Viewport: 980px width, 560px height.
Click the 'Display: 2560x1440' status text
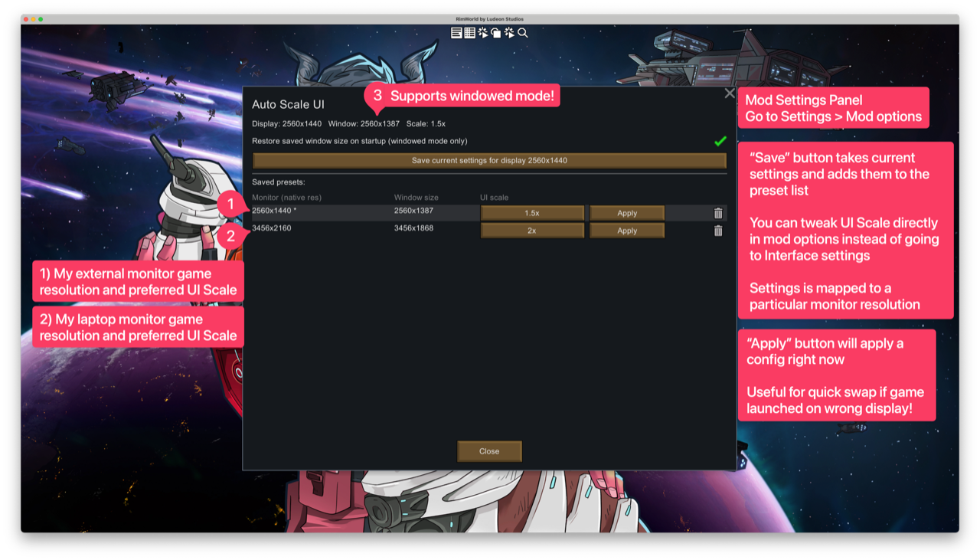coord(287,123)
